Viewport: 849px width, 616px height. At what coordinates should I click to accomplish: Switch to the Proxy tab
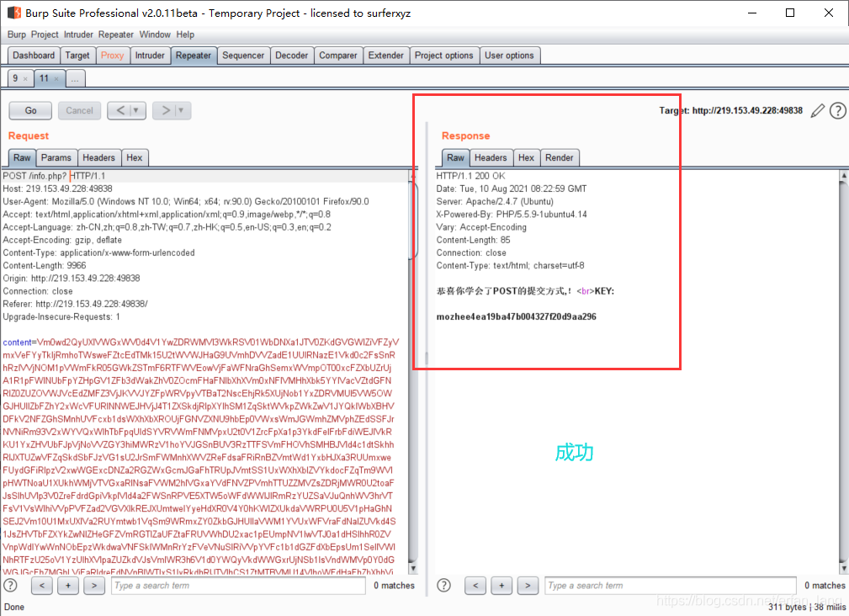pos(112,56)
